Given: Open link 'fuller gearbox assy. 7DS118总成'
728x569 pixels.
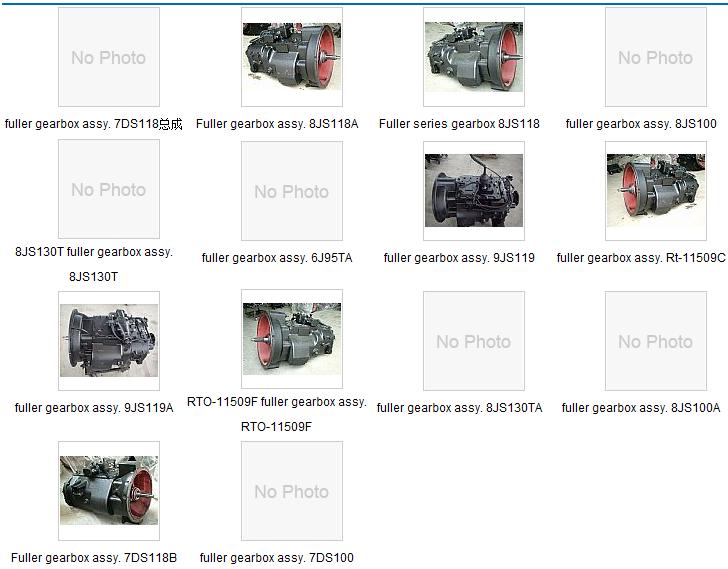Looking at the screenshot, I should tap(94, 124).
